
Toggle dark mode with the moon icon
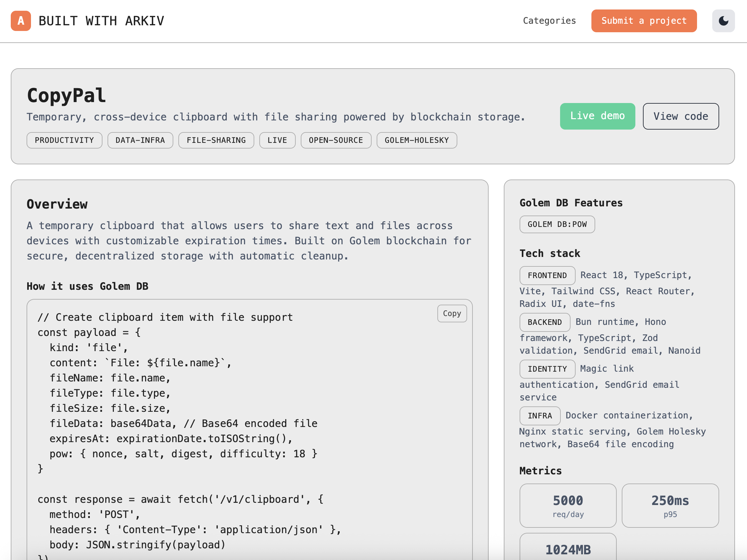coord(723,21)
